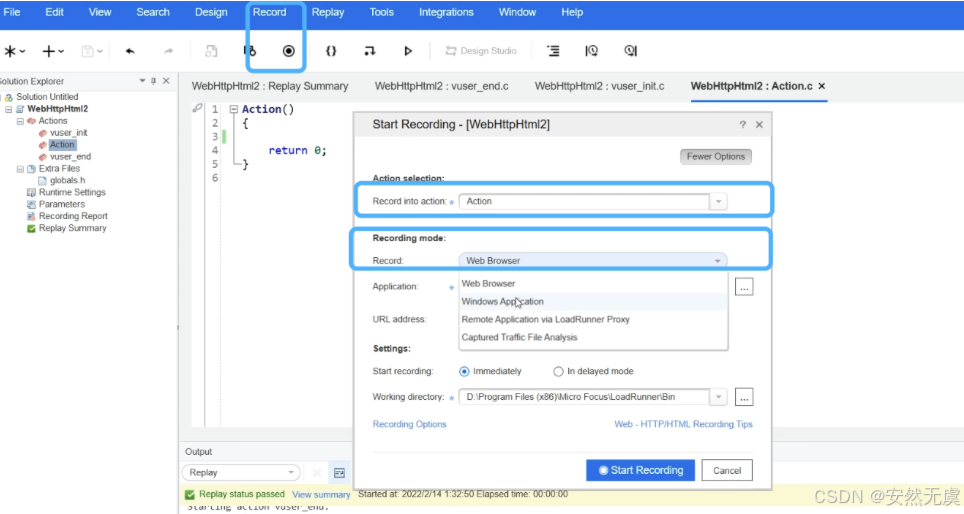The width and height of the screenshot is (964, 514).
Task: Pin the Solution Explorer panel
Action: (x=154, y=81)
